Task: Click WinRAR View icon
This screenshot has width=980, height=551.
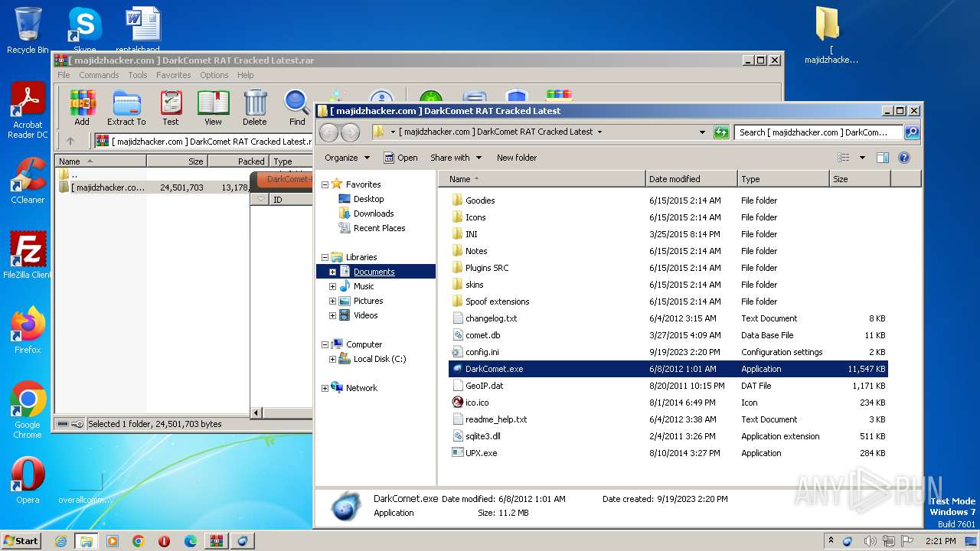Action: (x=213, y=107)
